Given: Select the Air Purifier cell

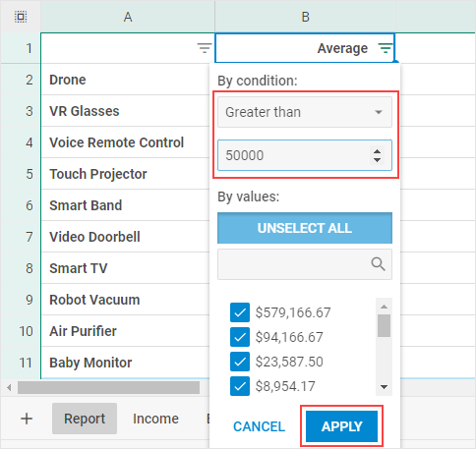Looking at the screenshot, I should [125, 331].
